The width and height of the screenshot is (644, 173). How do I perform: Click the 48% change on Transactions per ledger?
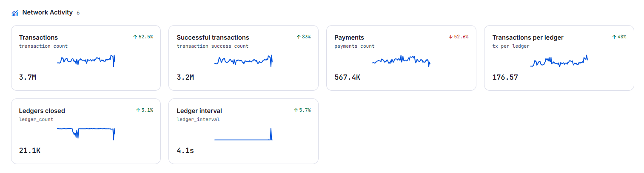click(622, 37)
